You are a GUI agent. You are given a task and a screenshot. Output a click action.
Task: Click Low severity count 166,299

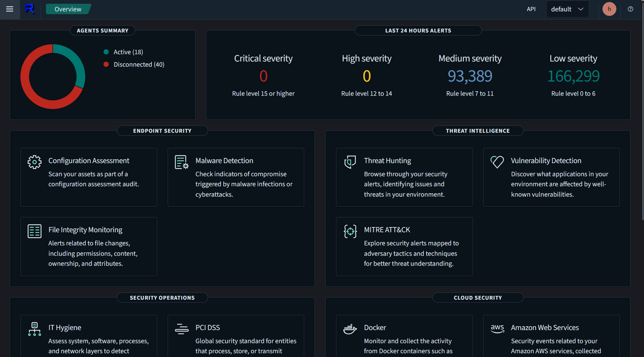pos(573,76)
